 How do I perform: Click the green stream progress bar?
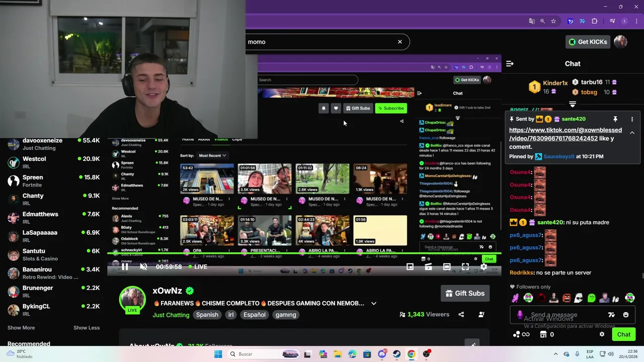(x=304, y=254)
